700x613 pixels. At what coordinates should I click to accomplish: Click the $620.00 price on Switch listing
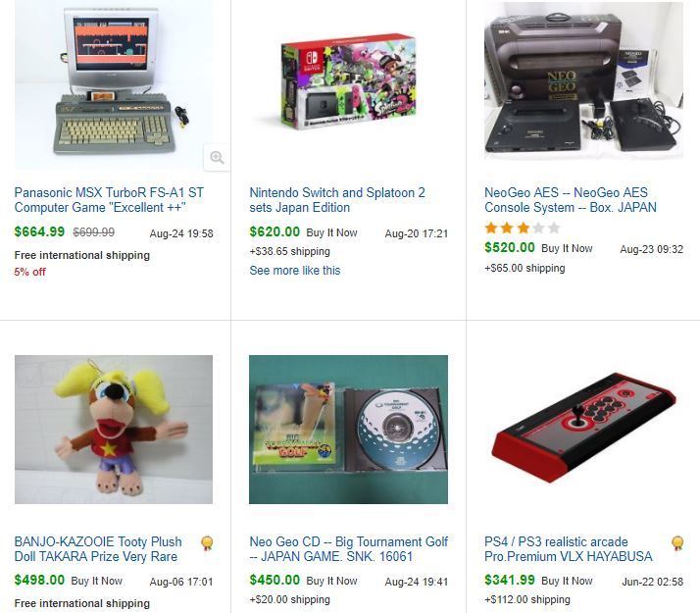275,231
